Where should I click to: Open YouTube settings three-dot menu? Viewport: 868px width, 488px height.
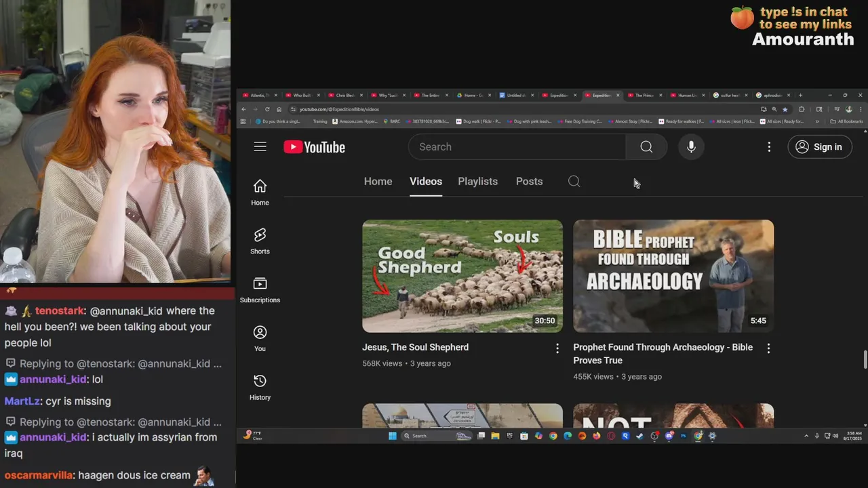(x=769, y=147)
